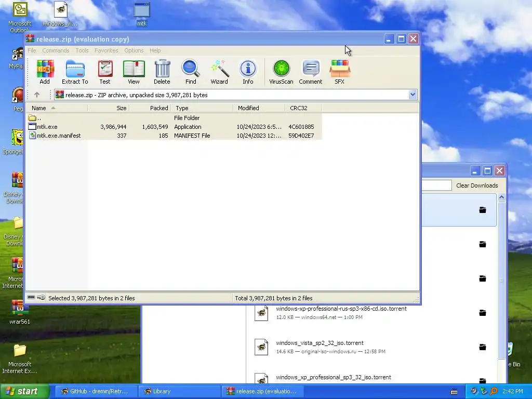The image size is (532, 399).
Task: Switch to GitHub browser taskbar item
Action: click(x=95, y=391)
